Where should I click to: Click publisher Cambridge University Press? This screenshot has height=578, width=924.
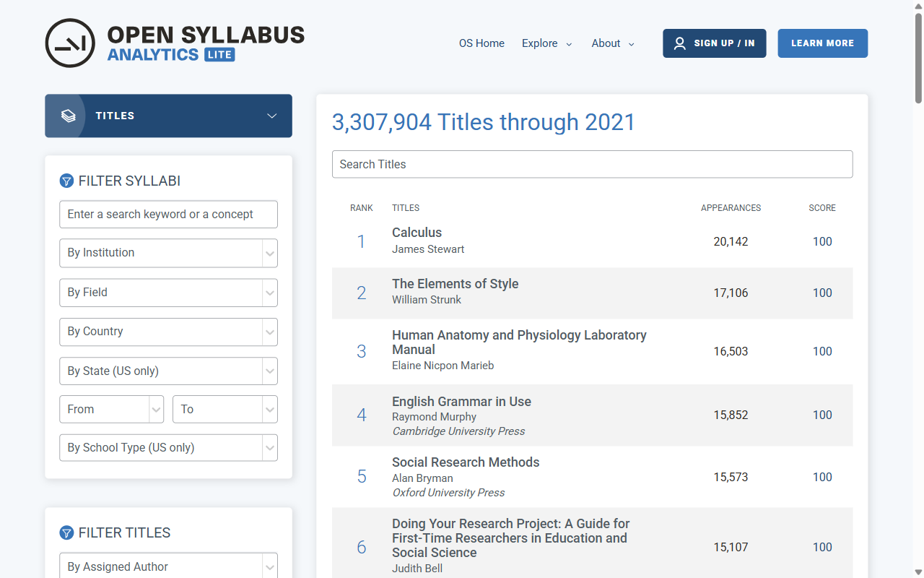[x=458, y=431]
